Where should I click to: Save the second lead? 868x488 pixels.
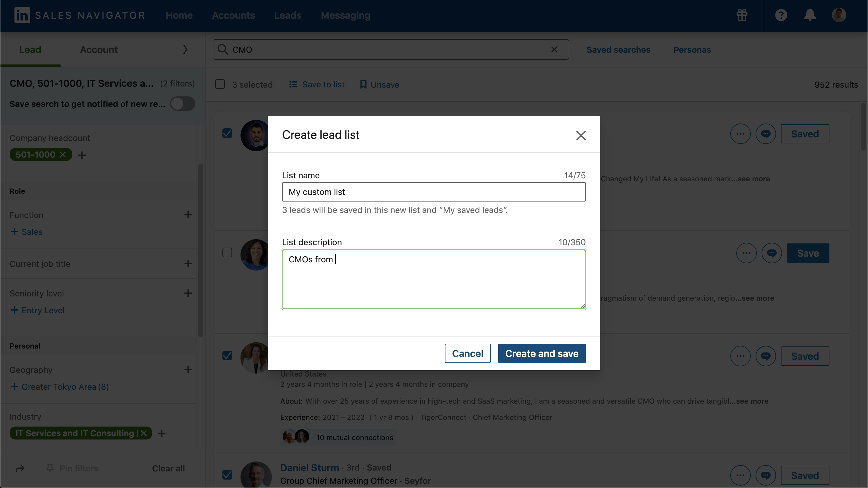point(808,253)
